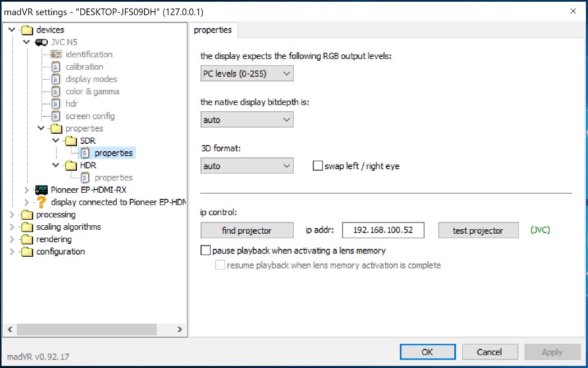Click the find projector button
The image size is (588, 368).
point(247,230)
